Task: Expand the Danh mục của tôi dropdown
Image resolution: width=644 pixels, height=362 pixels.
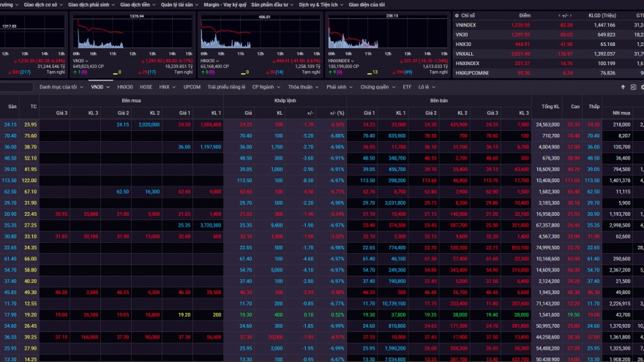Action: coord(61,87)
